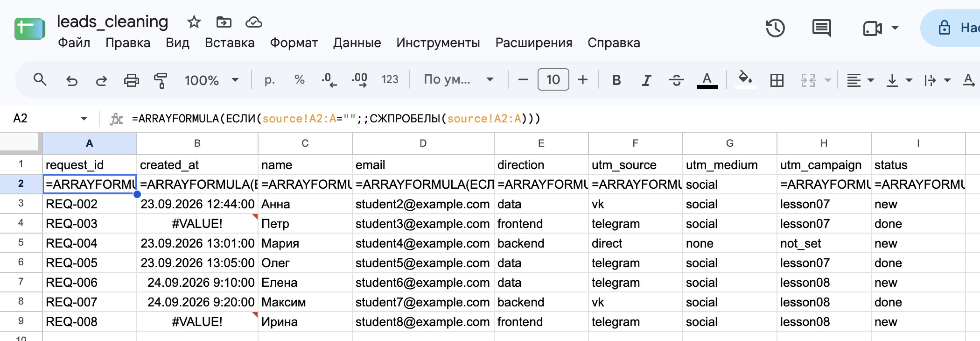980x341 pixels.
Task: Open the fill color picker
Action: (745, 79)
